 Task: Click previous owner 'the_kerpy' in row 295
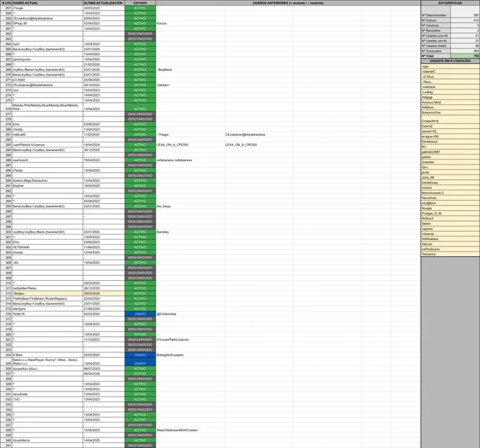190,206
